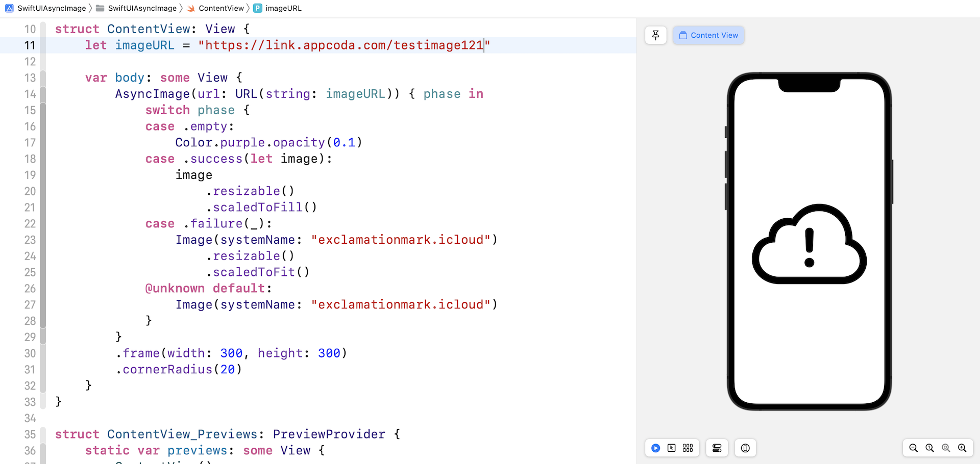Fold code at the line 13 ribbon
980x464 pixels.
(x=43, y=78)
